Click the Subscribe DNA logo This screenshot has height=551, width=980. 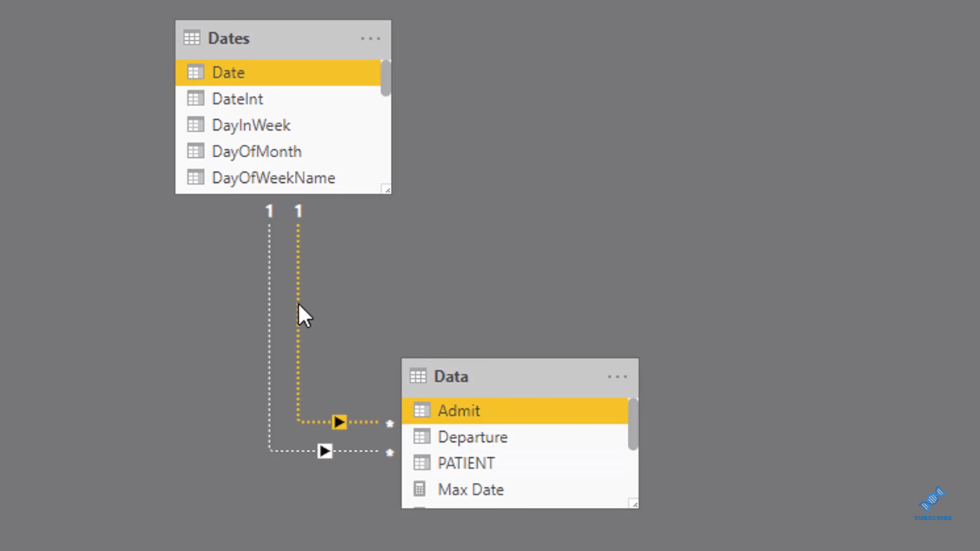click(x=933, y=504)
